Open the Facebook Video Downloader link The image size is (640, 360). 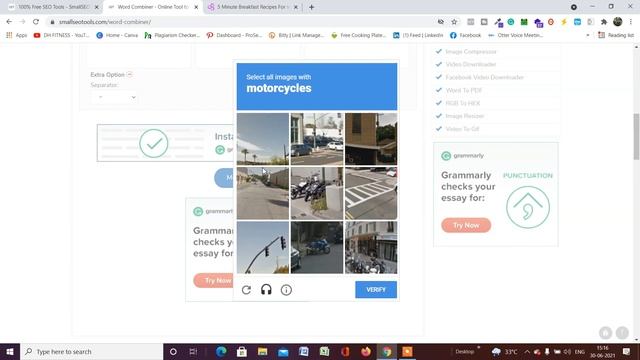tap(484, 77)
